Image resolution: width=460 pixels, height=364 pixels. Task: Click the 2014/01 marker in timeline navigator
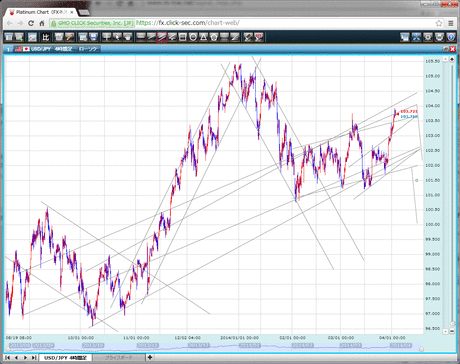click(250, 345)
